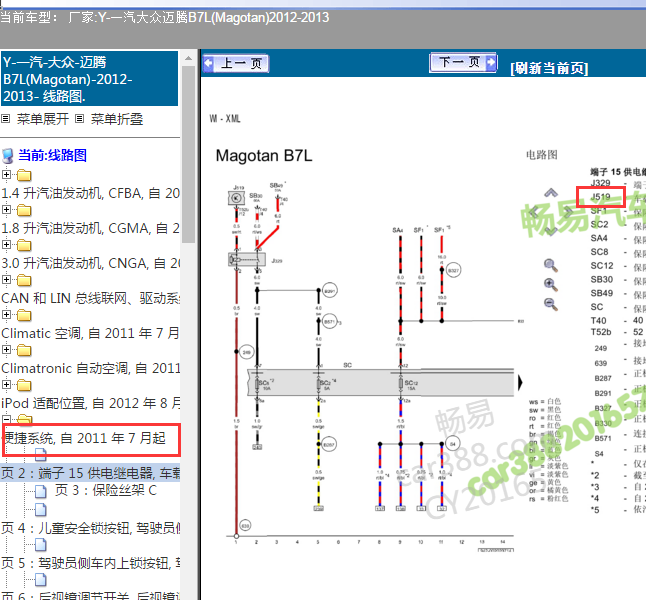Expand the 1.8 升汽油发动机 CGMA node

tap(6, 210)
